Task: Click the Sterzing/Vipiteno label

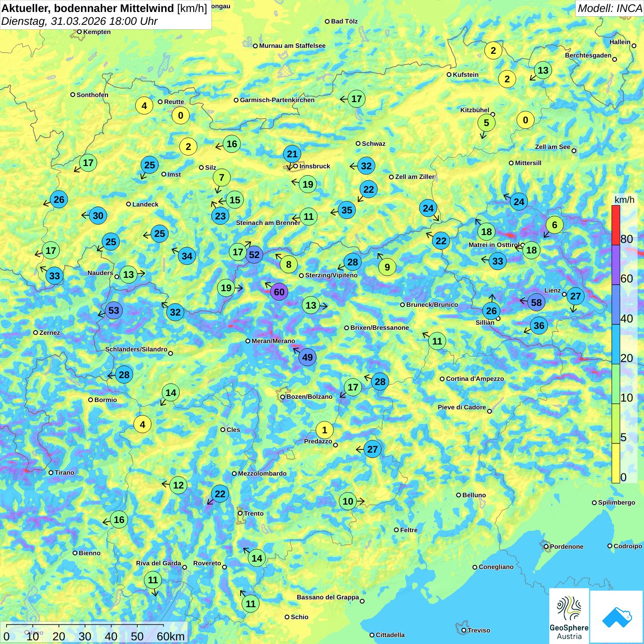Action: click(x=331, y=275)
